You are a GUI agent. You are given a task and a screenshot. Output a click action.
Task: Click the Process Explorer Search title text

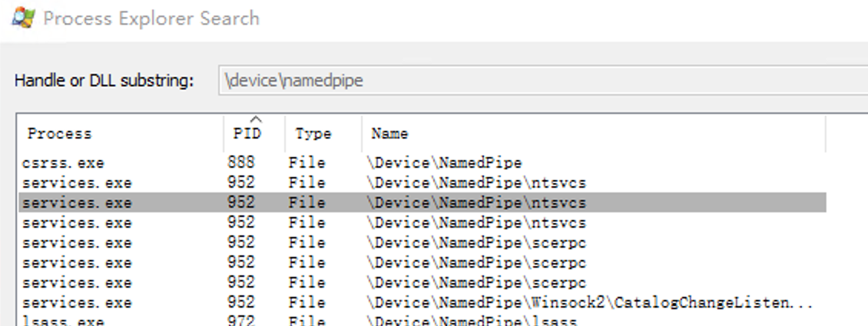pos(151,18)
